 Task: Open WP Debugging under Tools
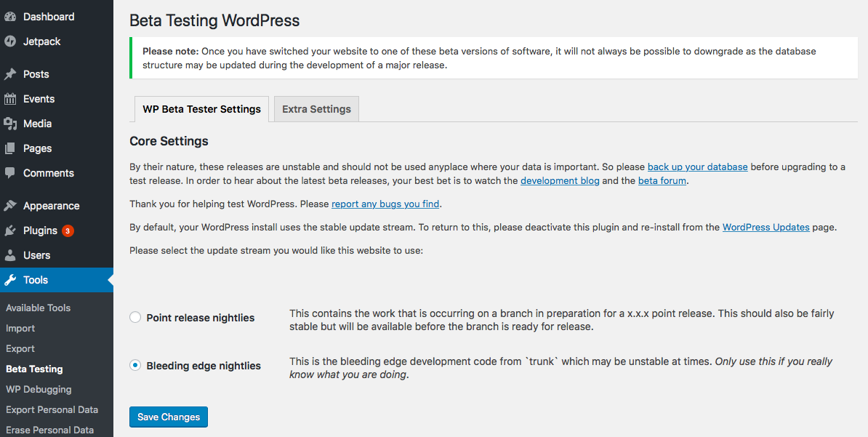(39, 389)
